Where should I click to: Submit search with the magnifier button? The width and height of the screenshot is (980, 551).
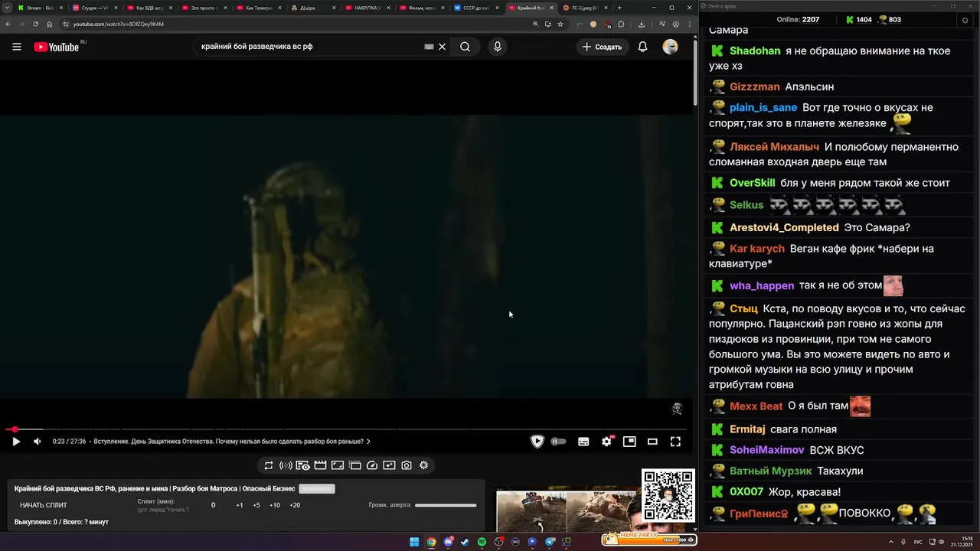point(465,47)
